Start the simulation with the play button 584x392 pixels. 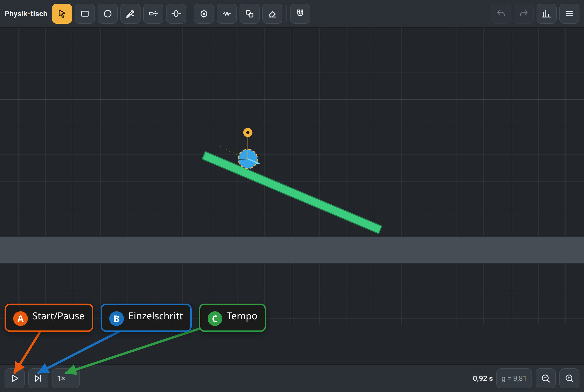pos(15,378)
